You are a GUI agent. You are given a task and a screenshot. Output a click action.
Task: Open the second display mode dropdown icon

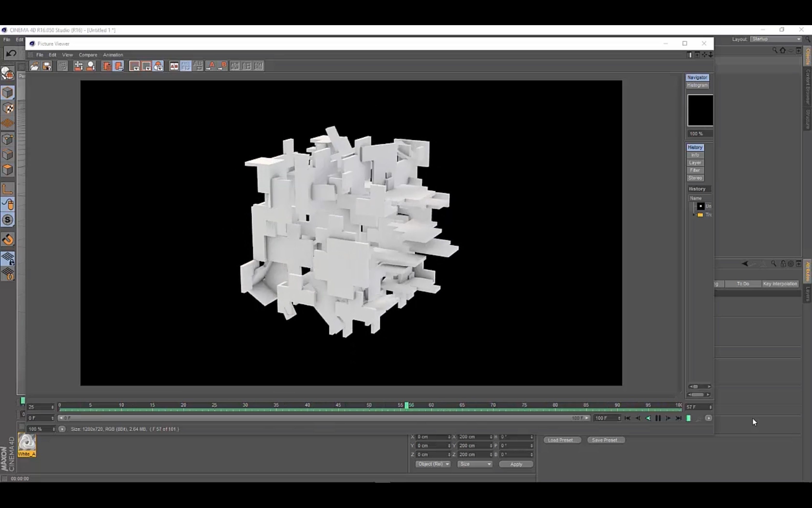pos(146,66)
